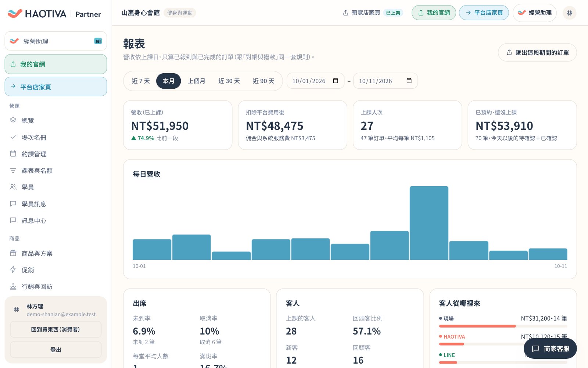Click 我的官網 in the sidebar

[x=56, y=64]
